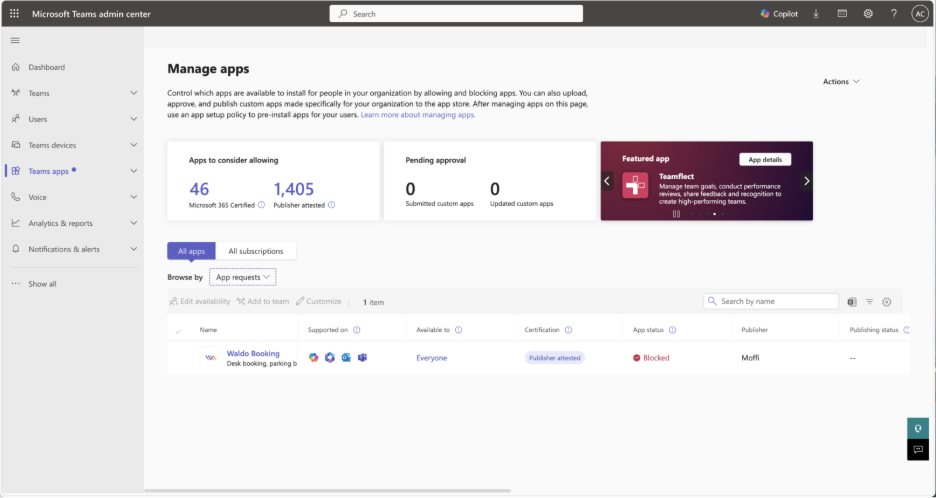Click Everyone in the Available to column

click(x=432, y=358)
